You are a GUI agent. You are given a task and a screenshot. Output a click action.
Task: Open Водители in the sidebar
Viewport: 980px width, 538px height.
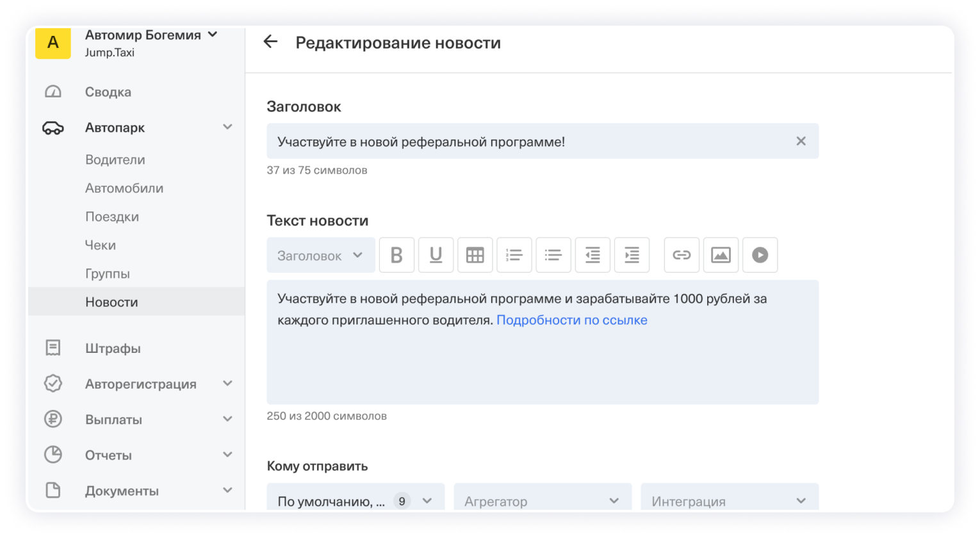pyautogui.click(x=115, y=159)
